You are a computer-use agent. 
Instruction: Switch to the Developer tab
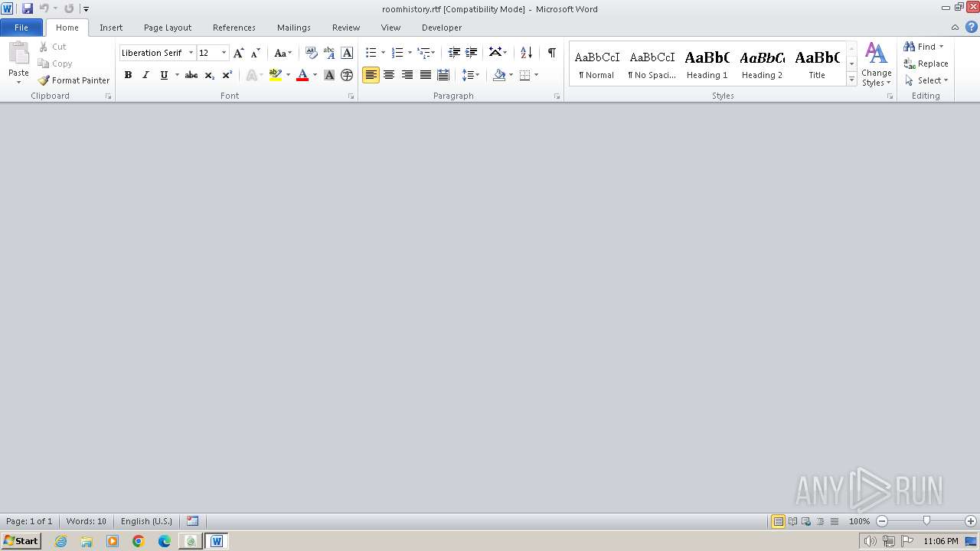coord(442,28)
